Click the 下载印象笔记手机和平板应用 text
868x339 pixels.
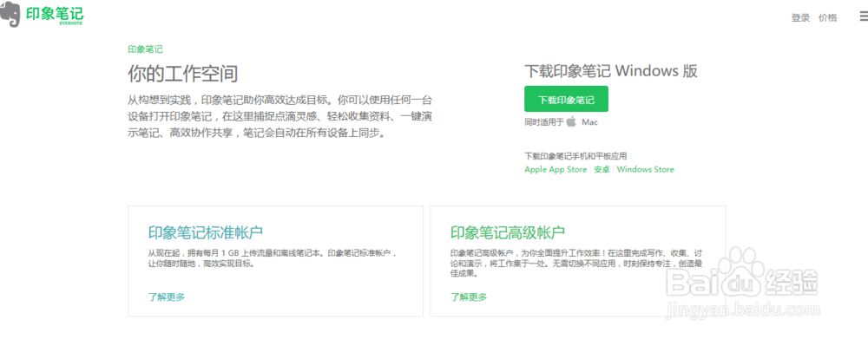[575, 157]
